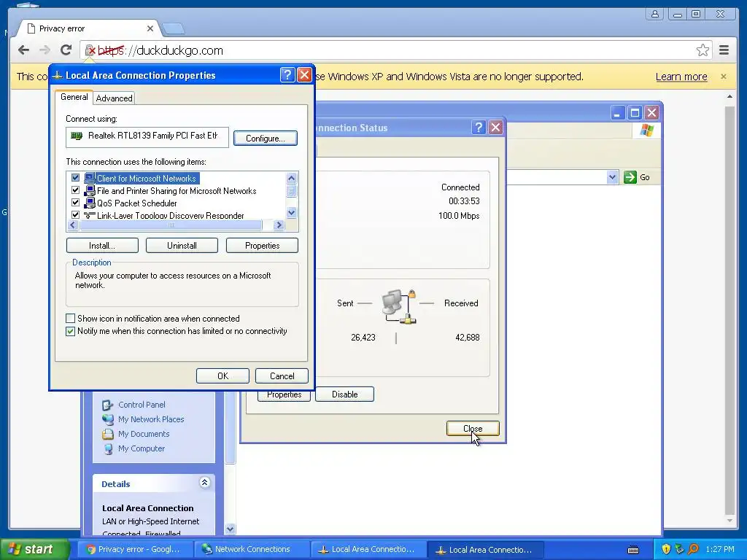The width and height of the screenshot is (747, 560).
Task: Uncheck Notify me when limited connectivity
Action: point(71,331)
